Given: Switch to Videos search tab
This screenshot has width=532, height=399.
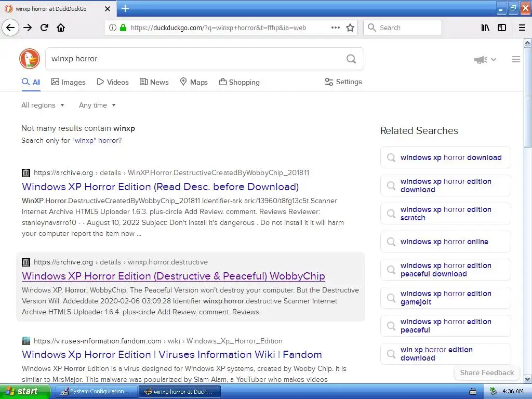Looking at the screenshot, I should (x=113, y=82).
